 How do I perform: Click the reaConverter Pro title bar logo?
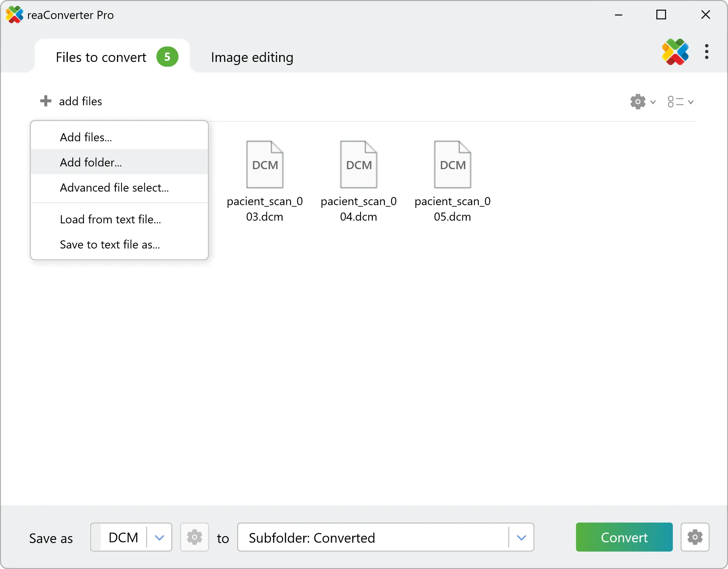pos(14,15)
